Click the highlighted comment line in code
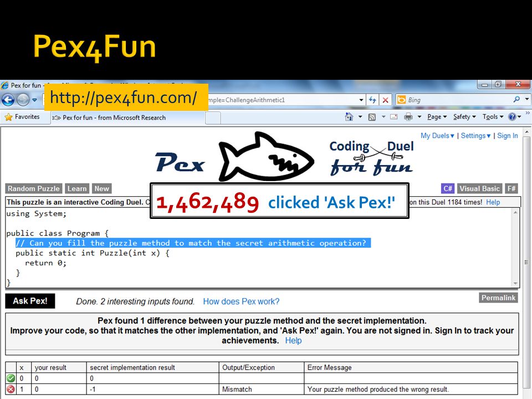The width and height of the screenshot is (532, 399). (x=193, y=243)
